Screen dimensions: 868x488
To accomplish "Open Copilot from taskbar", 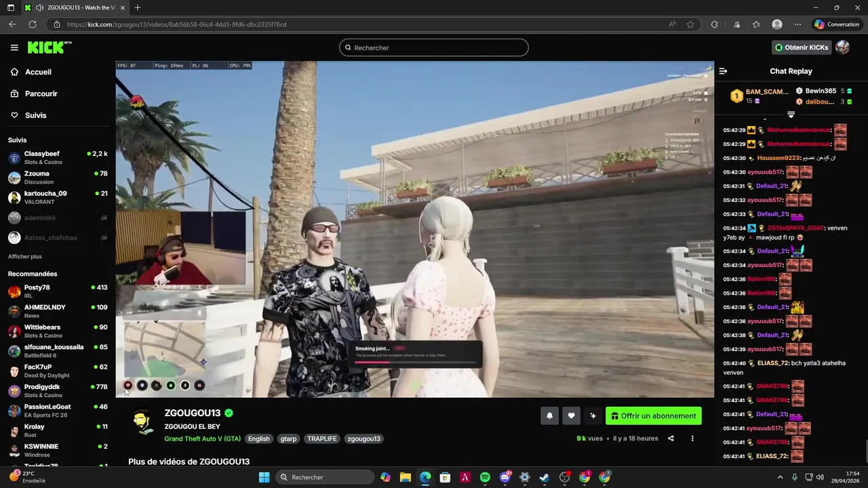I will pyautogui.click(x=385, y=477).
